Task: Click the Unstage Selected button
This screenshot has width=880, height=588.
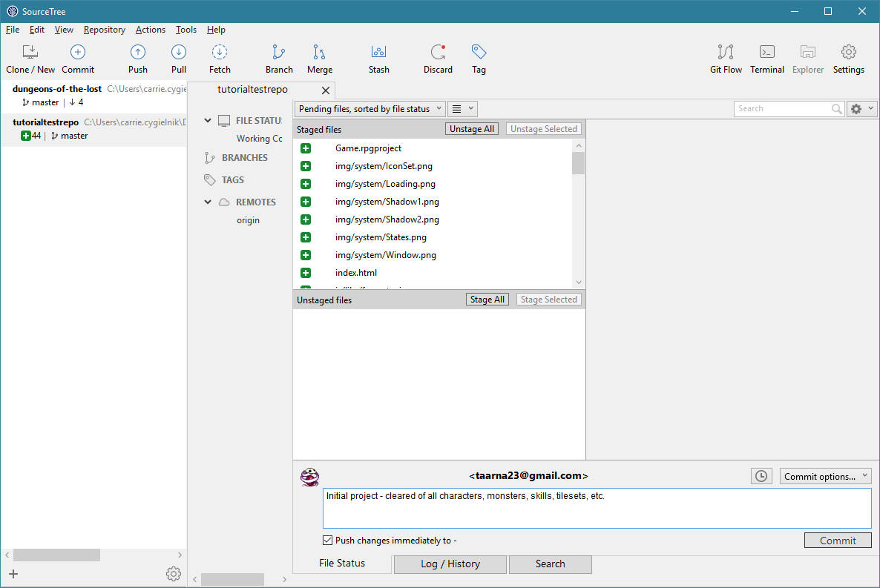Action: tap(543, 129)
